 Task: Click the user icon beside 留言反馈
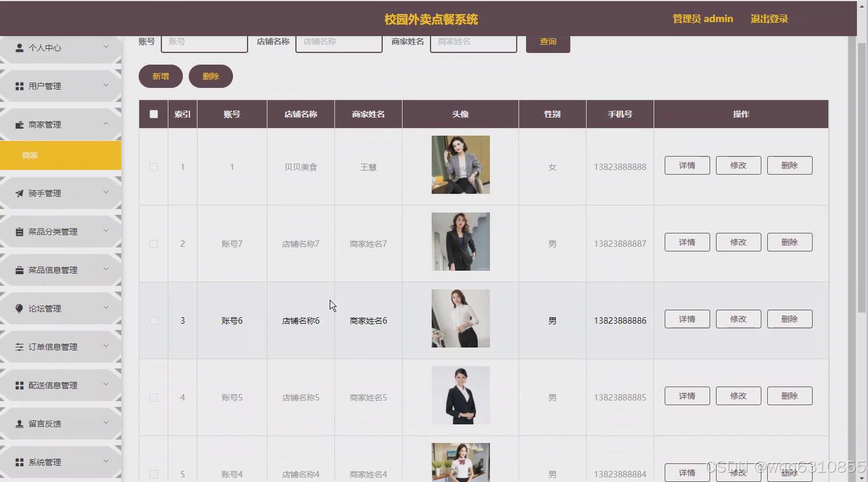pyautogui.click(x=19, y=424)
